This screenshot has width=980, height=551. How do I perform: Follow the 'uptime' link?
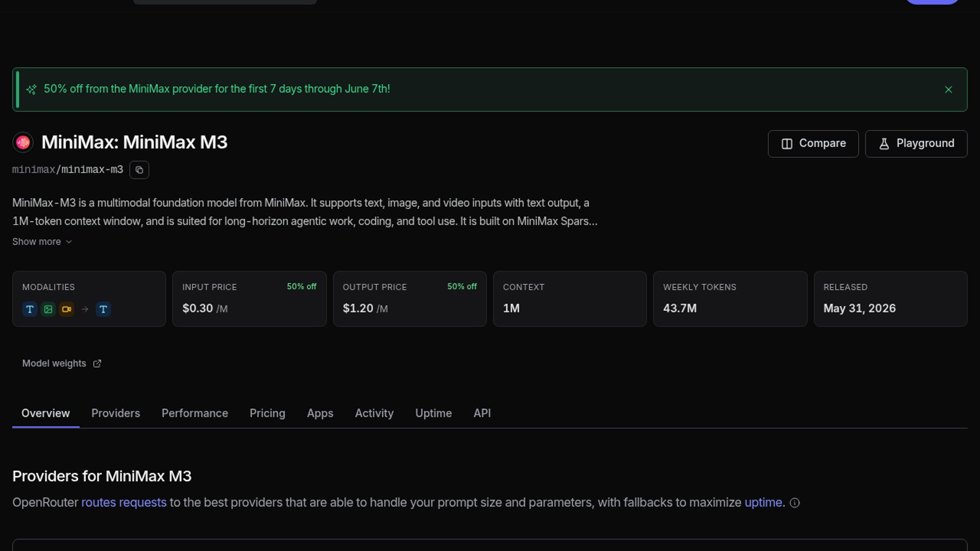point(763,503)
